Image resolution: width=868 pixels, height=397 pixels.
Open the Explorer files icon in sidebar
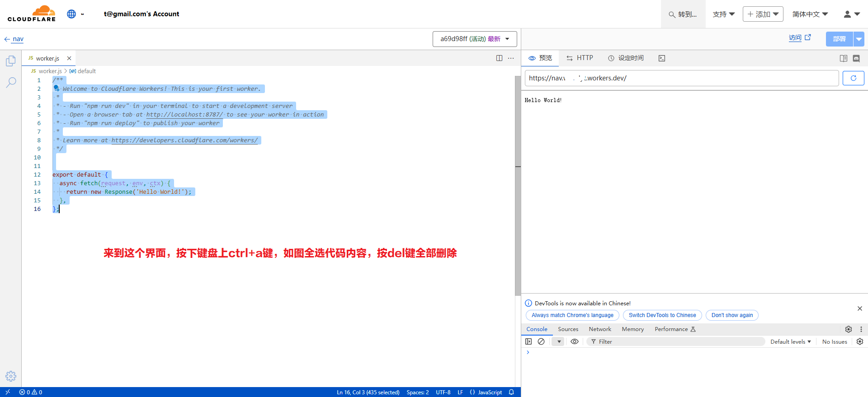coord(11,61)
